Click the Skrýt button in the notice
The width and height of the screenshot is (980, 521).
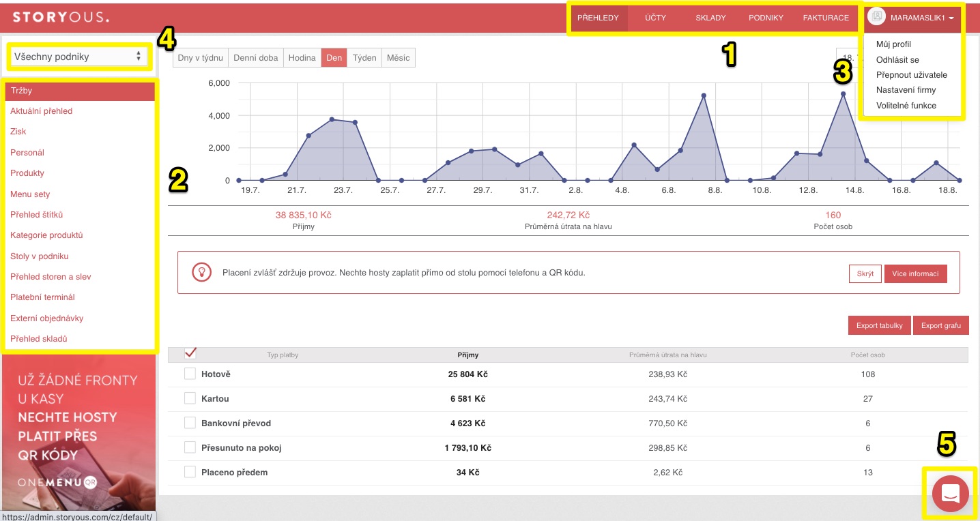coord(865,274)
